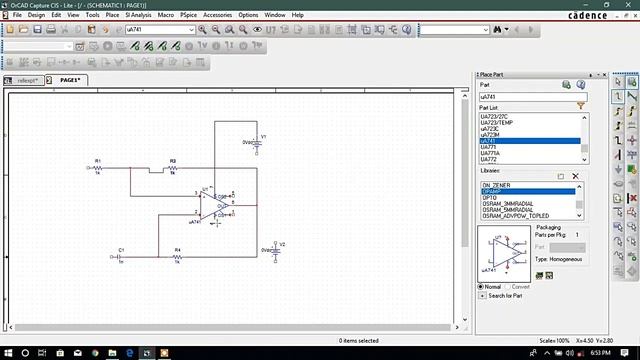This screenshot has height=360, width=640.
Task: Select the Place No Connect X tool
Action: click(x=632, y=199)
